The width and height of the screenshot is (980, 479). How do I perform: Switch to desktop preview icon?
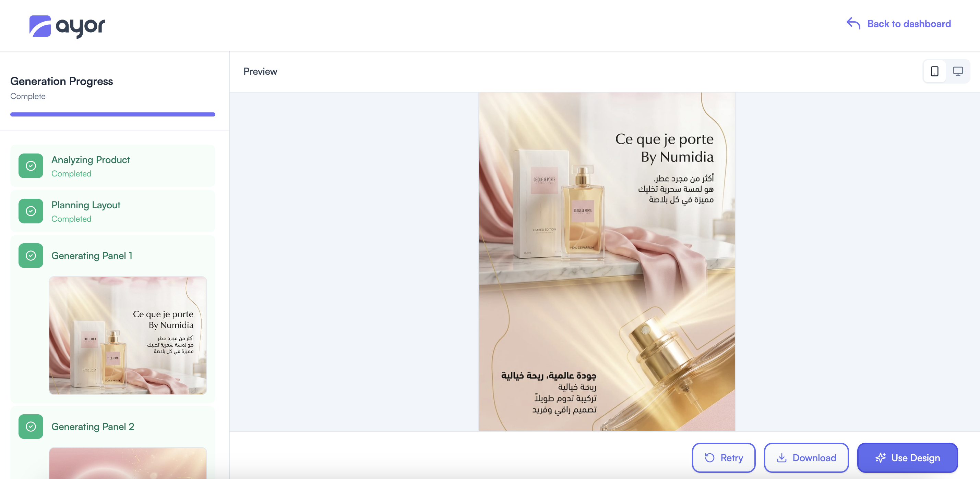tap(958, 71)
